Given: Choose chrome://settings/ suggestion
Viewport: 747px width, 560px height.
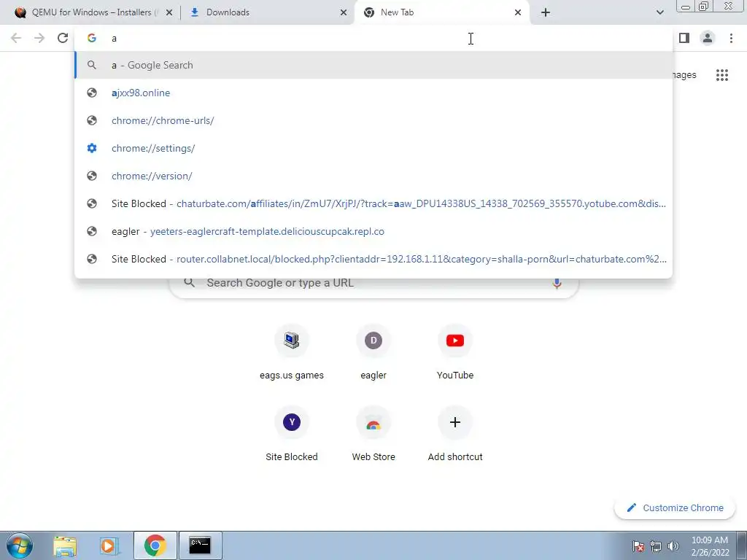Looking at the screenshot, I should (373, 148).
